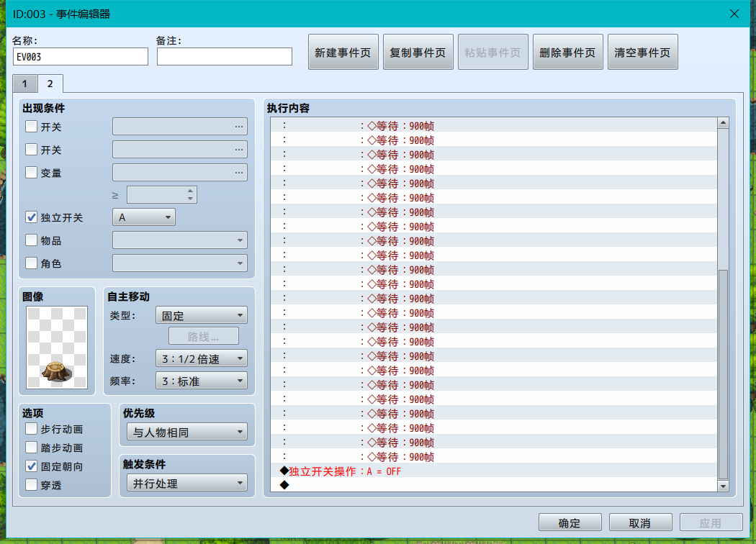Open the 触发条件 dropdown

point(187,484)
